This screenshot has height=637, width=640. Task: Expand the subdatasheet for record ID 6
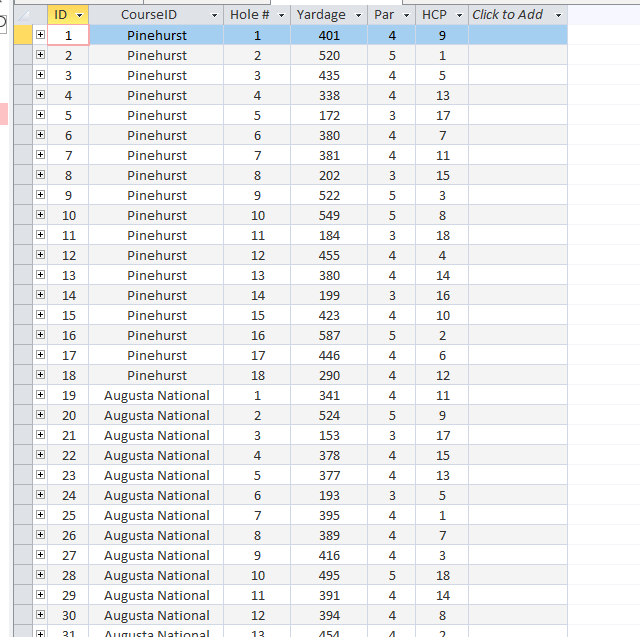pyautogui.click(x=40, y=135)
